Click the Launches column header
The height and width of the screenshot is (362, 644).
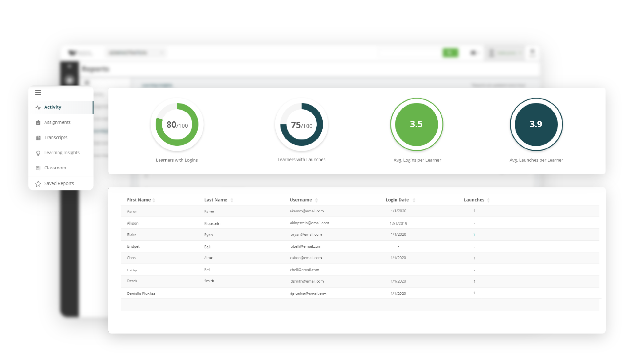(x=474, y=200)
